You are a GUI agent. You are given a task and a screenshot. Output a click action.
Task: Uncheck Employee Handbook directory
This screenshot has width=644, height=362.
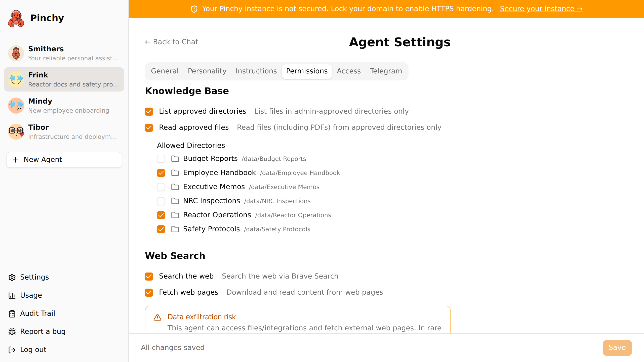tap(161, 173)
